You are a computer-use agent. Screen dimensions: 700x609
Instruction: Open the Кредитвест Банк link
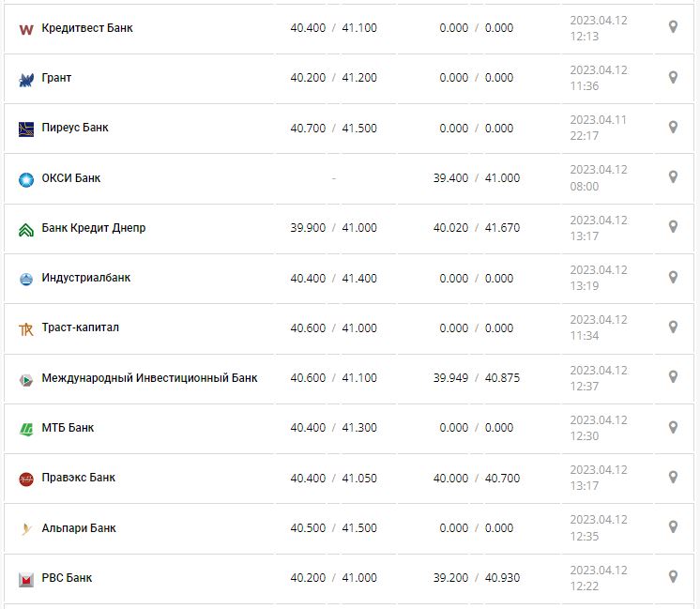click(x=87, y=28)
